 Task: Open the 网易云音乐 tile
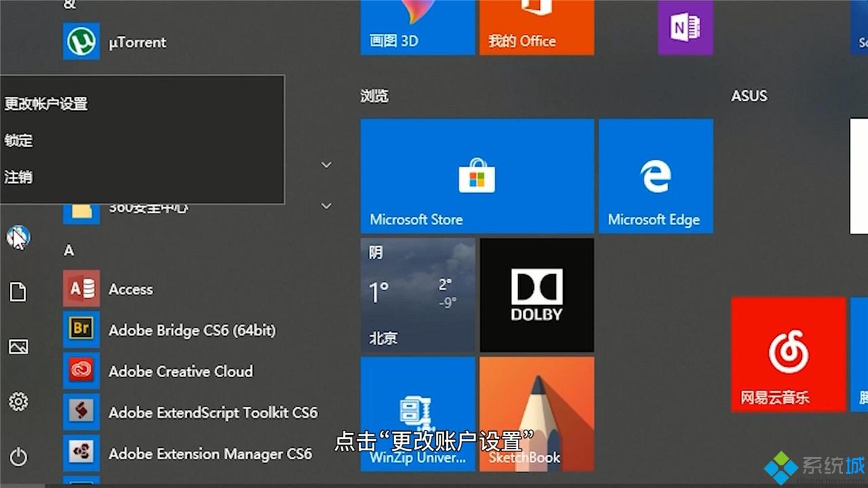[789, 354]
